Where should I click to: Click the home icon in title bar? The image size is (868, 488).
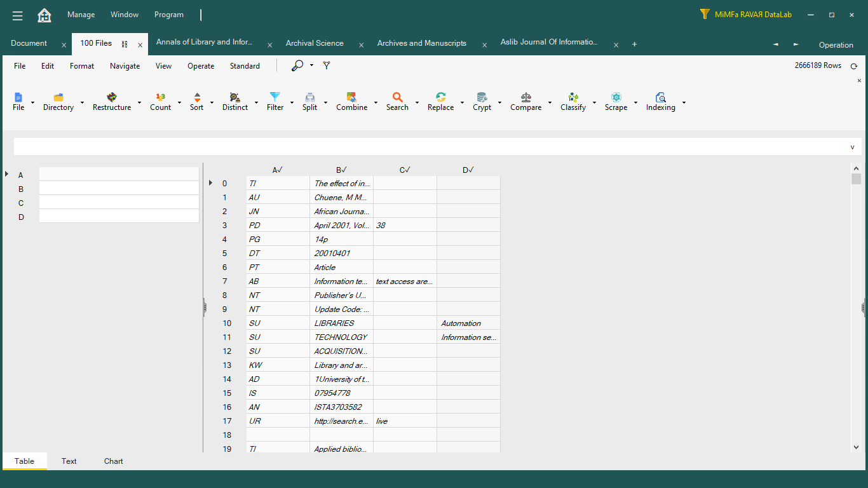tap(44, 15)
